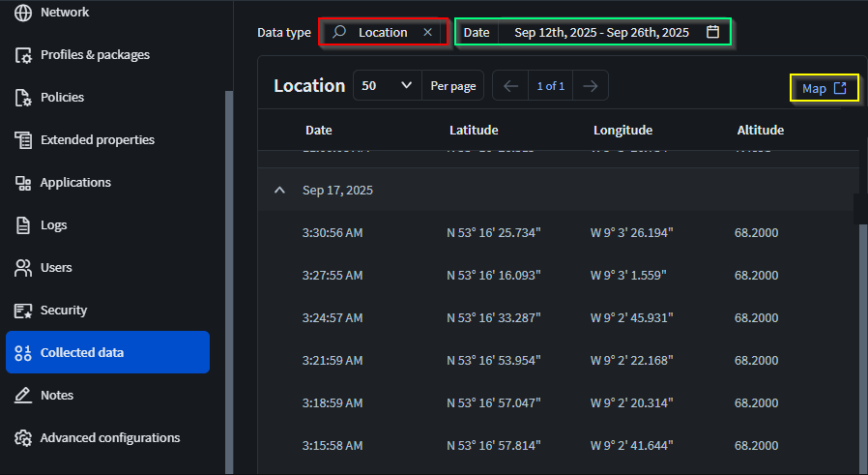
Task: Click the Advanced configurations gear icon
Action: [24, 438]
